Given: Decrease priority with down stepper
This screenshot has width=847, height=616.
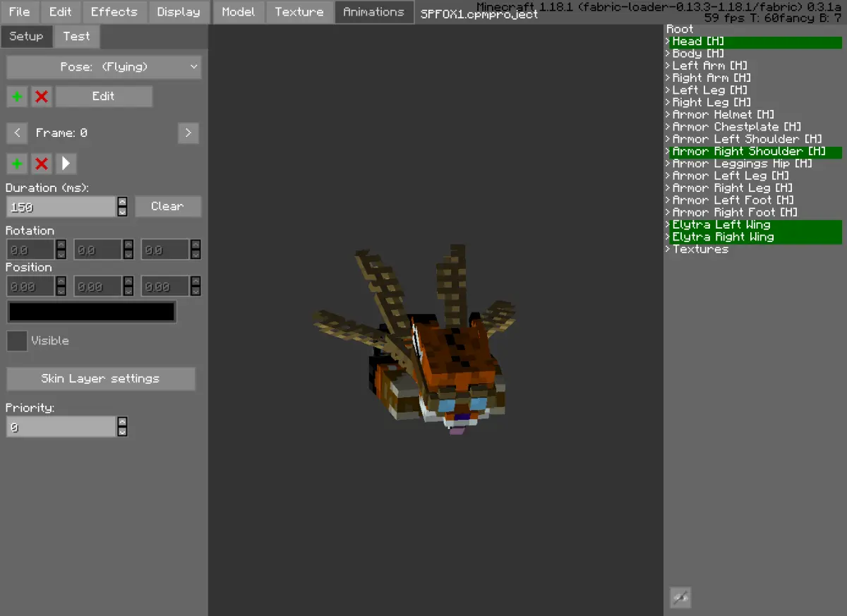Looking at the screenshot, I should tap(122, 432).
